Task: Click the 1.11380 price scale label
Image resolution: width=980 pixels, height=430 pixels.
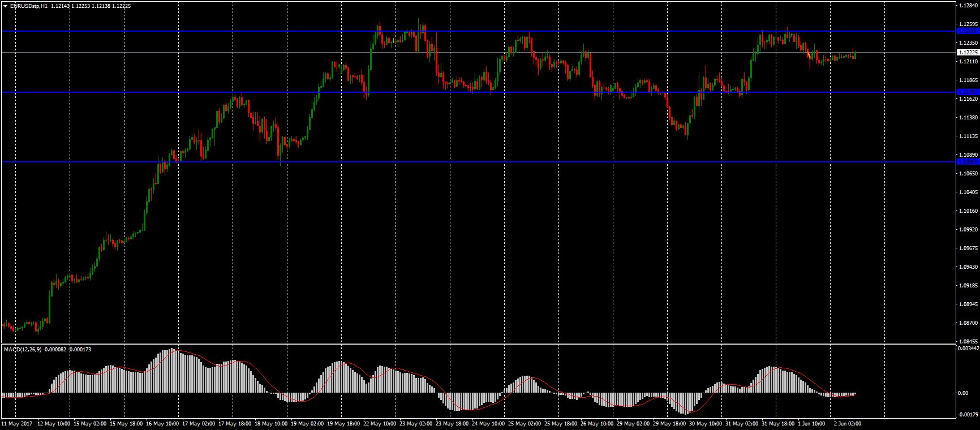Action: 969,118
